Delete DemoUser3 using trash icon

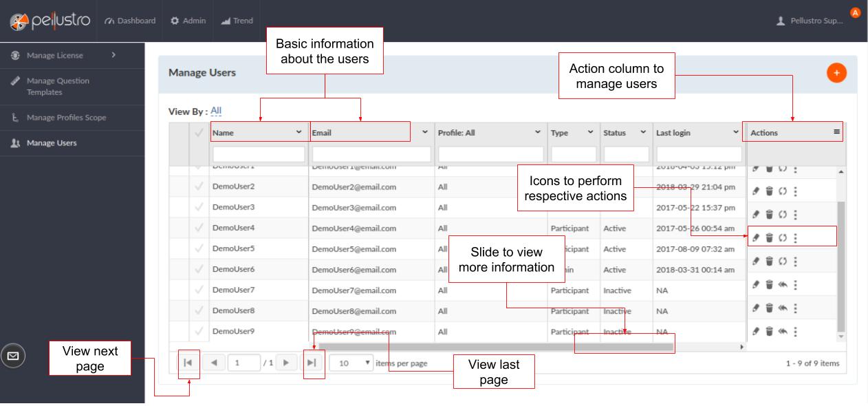point(768,215)
